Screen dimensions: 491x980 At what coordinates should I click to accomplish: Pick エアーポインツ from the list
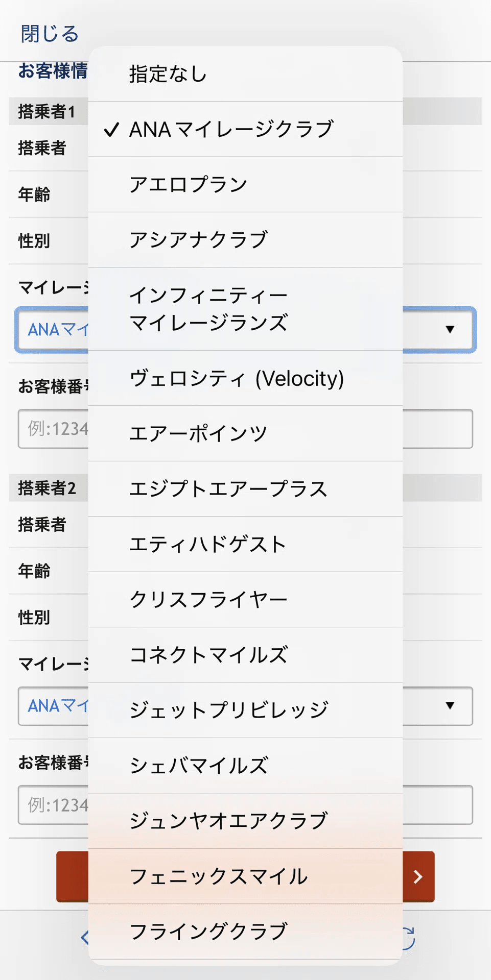click(x=245, y=433)
